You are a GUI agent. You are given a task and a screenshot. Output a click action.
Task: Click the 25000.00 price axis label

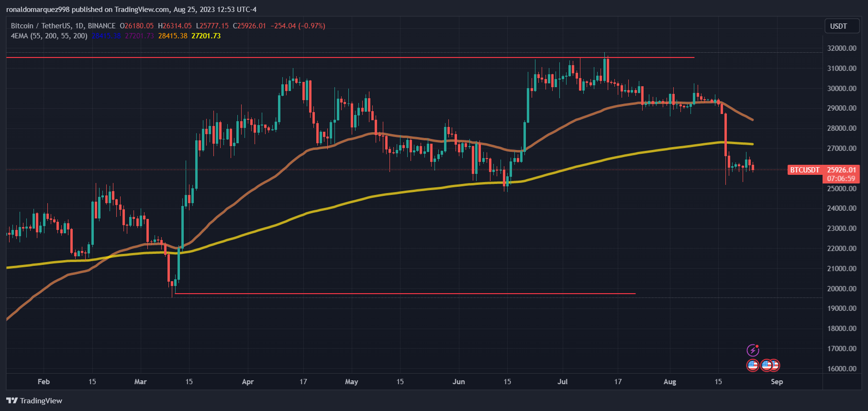click(x=842, y=189)
